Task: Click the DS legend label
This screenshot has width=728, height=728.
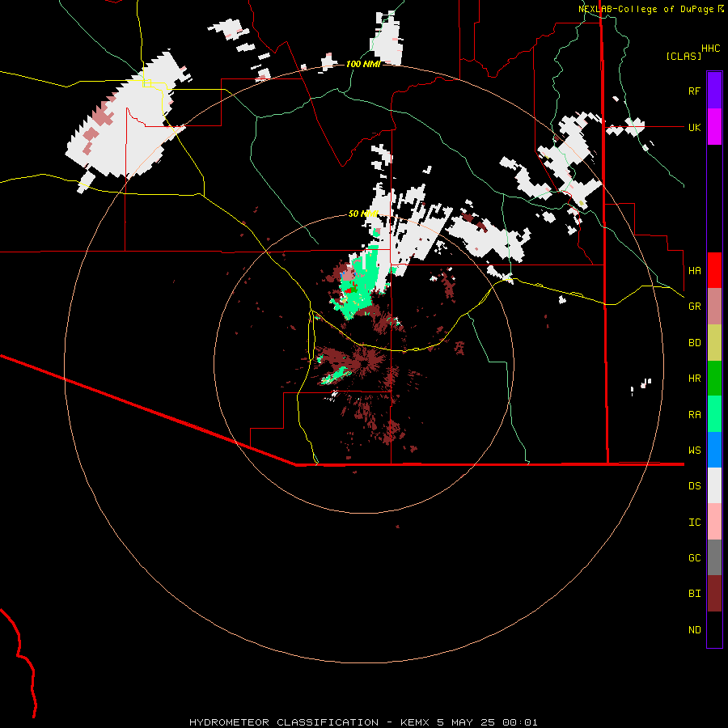Action: tap(694, 486)
